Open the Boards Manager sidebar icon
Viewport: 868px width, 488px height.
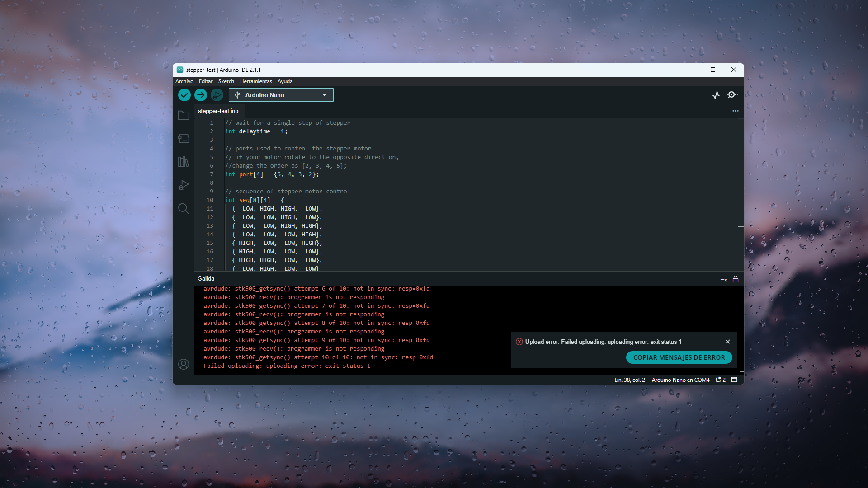pyautogui.click(x=184, y=139)
